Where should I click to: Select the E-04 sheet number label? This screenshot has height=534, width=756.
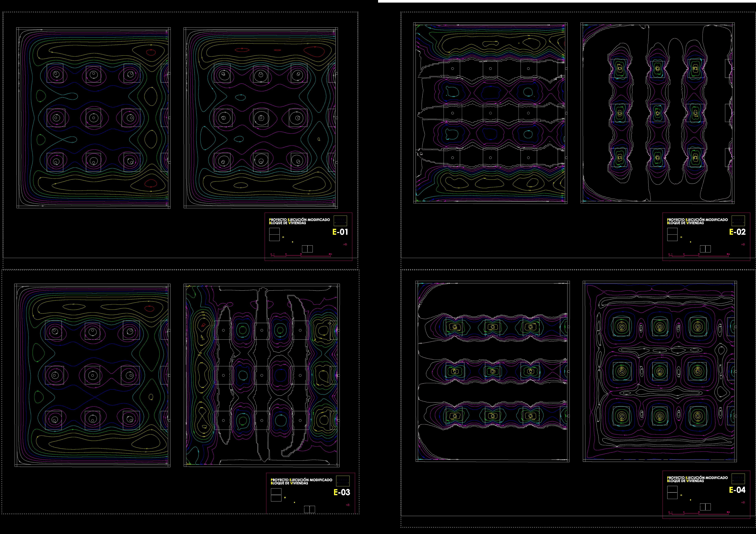coord(737,490)
